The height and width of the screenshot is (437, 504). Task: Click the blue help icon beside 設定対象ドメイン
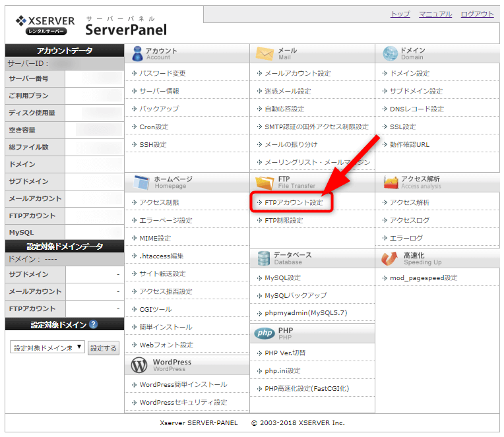(94, 324)
